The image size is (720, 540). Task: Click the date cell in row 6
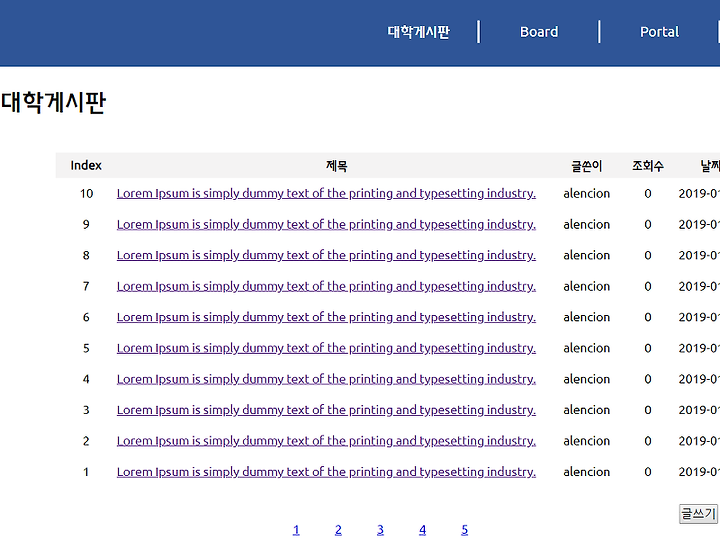(699, 317)
